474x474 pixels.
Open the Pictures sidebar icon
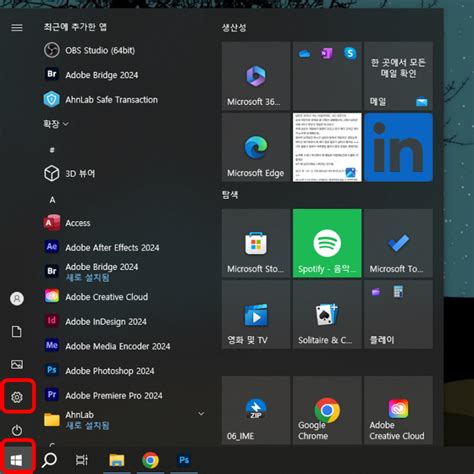(17, 364)
